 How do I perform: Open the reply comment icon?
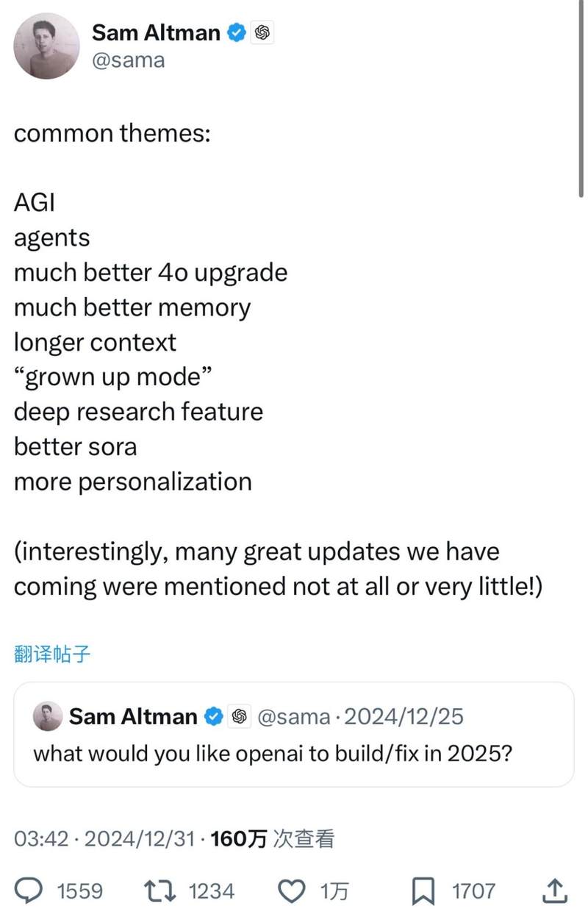(x=30, y=891)
